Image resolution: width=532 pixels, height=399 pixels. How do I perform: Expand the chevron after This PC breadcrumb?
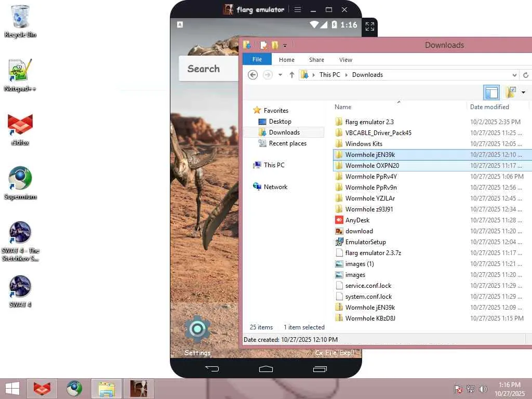tap(347, 75)
